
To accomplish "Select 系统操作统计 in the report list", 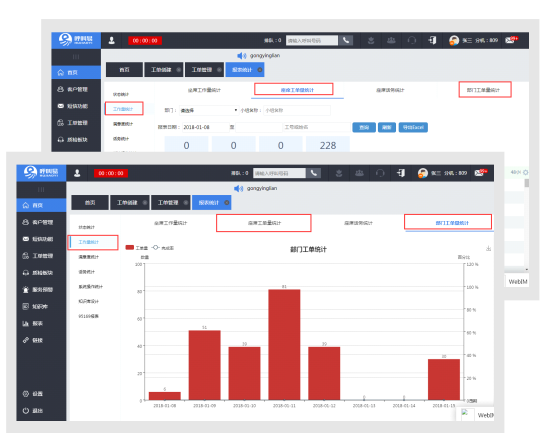I will coord(91,286).
